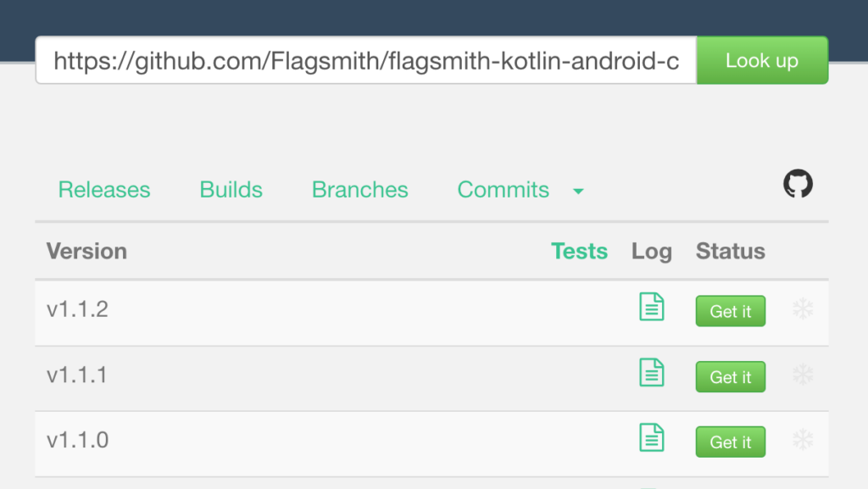Select the Releases tab

[103, 190]
